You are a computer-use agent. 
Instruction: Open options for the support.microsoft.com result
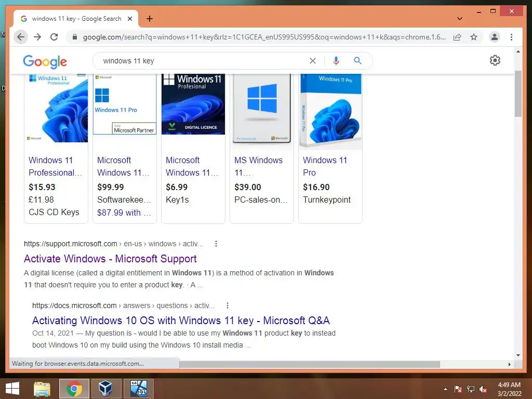(216, 244)
